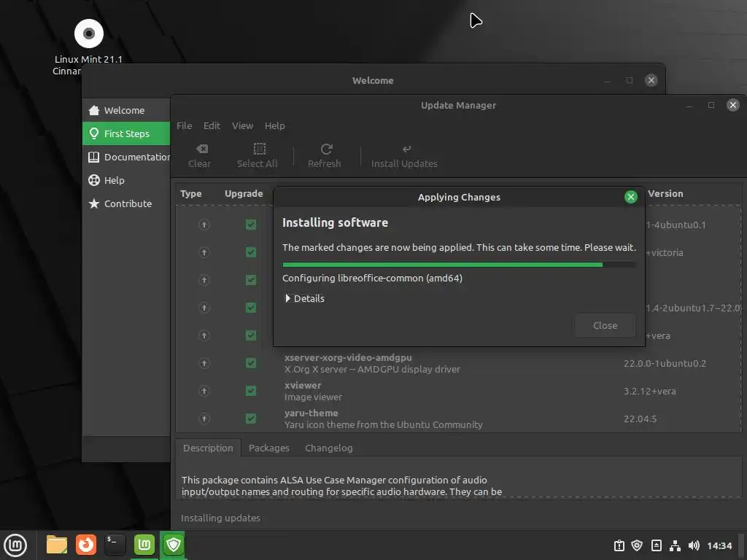Image resolution: width=747 pixels, height=560 pixels.
Task: Click the Refresh toolbar icon
Action: click(x=326, y=149)
